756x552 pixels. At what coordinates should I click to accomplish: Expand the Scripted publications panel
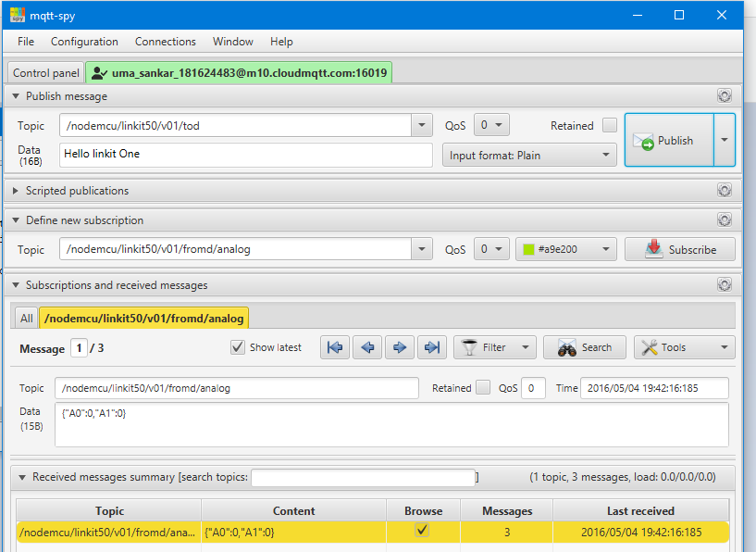coord(16,191)
